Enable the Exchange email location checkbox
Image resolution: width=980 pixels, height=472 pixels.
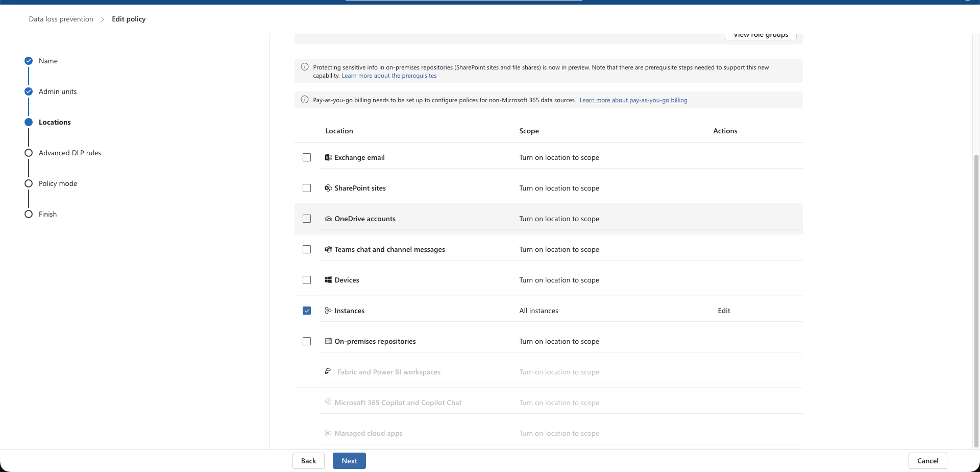[307, 157]
